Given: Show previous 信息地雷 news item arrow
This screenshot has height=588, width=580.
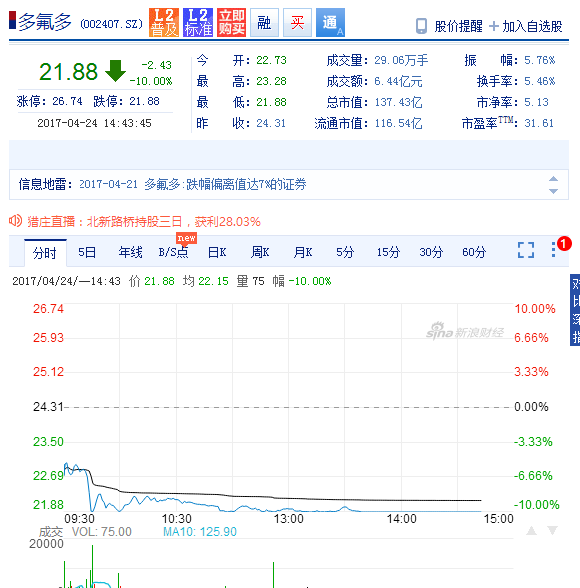Looking at the screenshot, I should click(x=553, y=179).
